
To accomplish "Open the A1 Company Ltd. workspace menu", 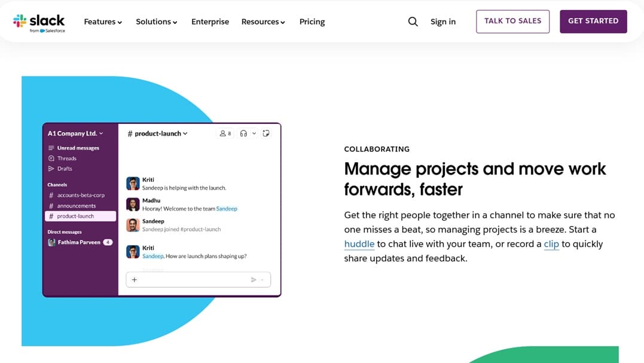I will point(75,133).
